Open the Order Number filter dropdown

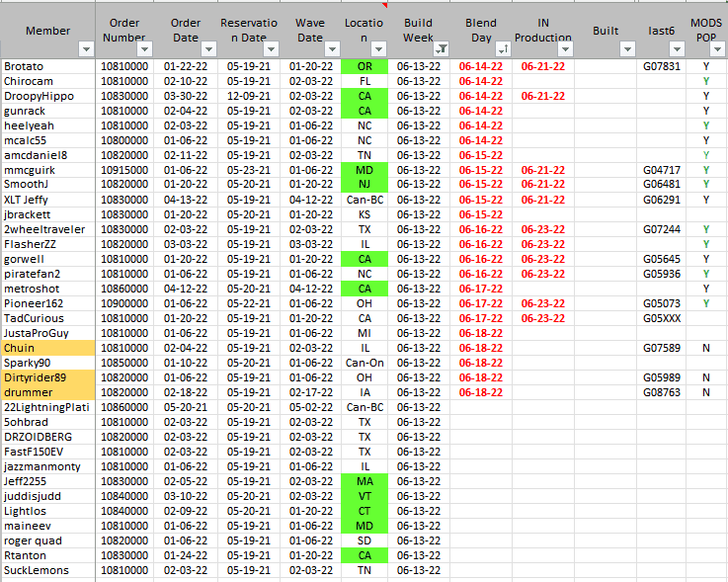pos(145,48)
